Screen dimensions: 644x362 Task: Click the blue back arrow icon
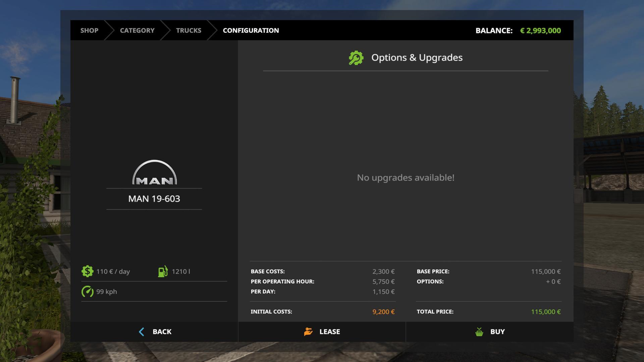pos(142,331)
